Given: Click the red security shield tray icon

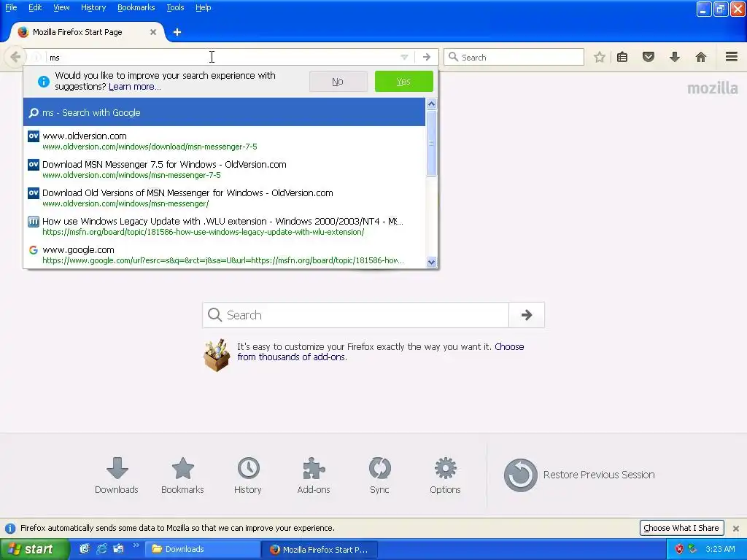Looking at the screenshot, I should (679, 549).
